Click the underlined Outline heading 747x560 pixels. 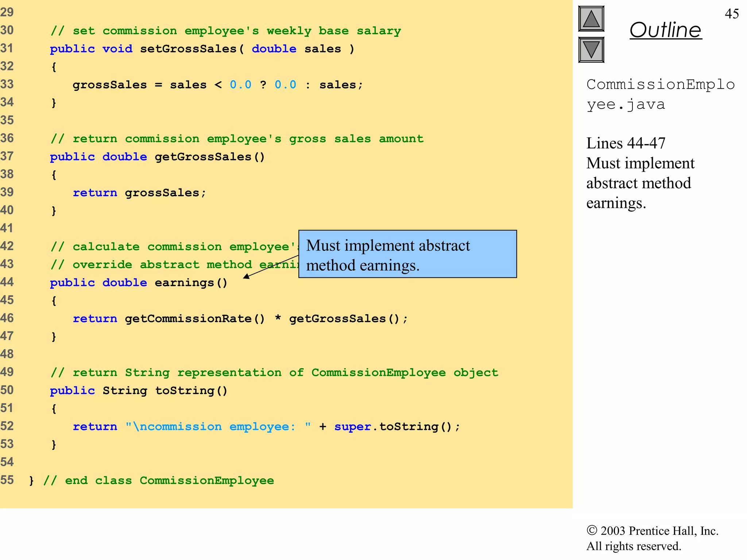coord(665,30)
